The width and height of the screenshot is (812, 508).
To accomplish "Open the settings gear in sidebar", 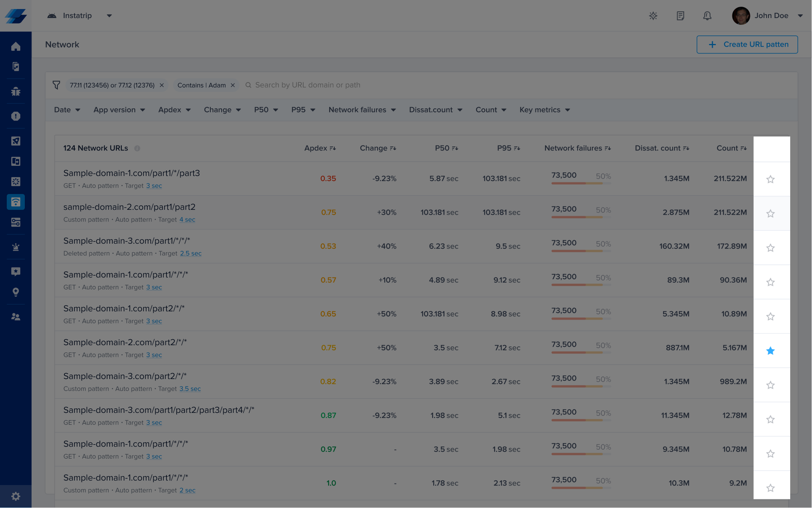I will pyautogui.click(x=15, y=496).
